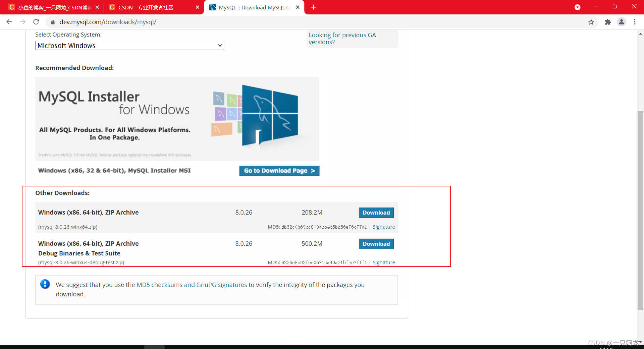Open the Chrome three-dot menu
This screenshot has width=644, height=349.
click(635, 22)
